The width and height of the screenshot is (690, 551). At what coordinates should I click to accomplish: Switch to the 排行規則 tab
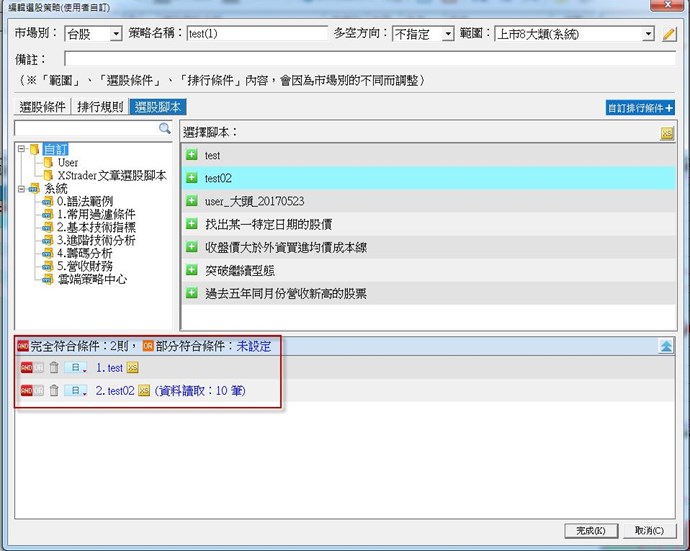pos(100,107)
